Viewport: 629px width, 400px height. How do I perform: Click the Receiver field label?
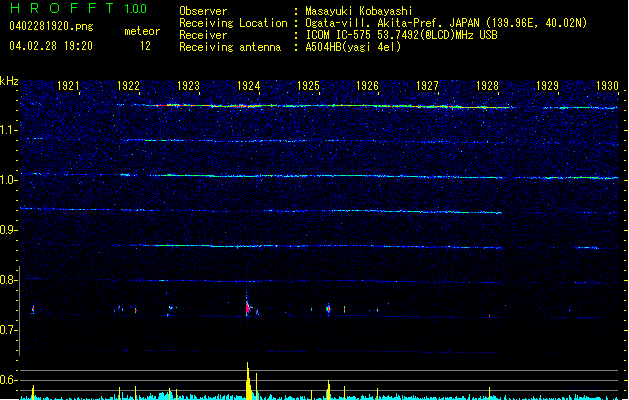[x=203, y=35]
